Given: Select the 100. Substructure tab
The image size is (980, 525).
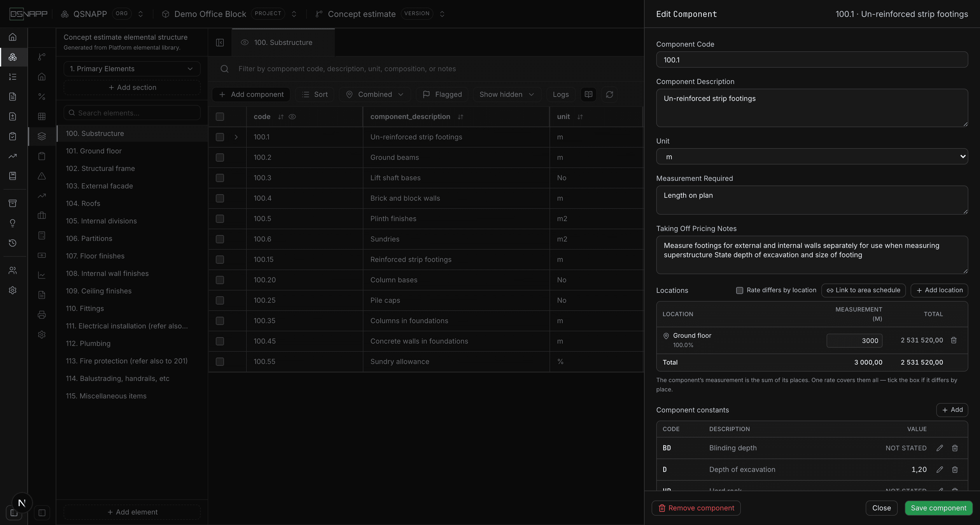Looking at the screenshot, I should click(x=283, y=42).
